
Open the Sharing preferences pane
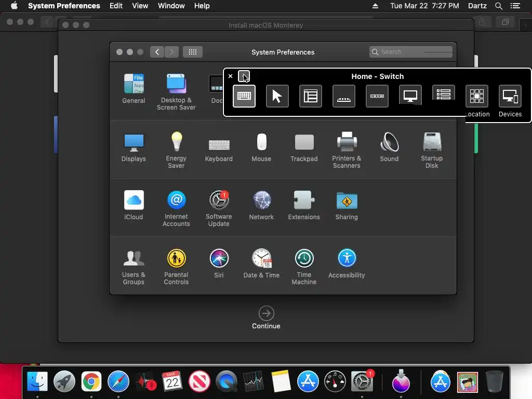[347, 205]
